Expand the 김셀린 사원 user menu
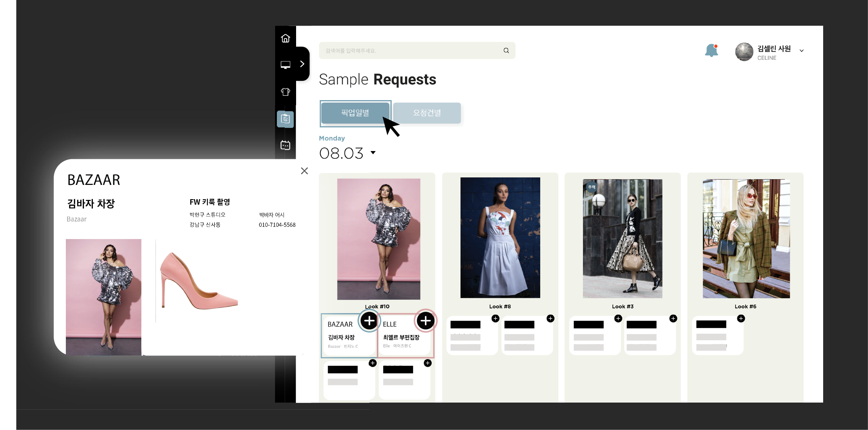This screenshot has width=868, height=430. tap(801, 51)
